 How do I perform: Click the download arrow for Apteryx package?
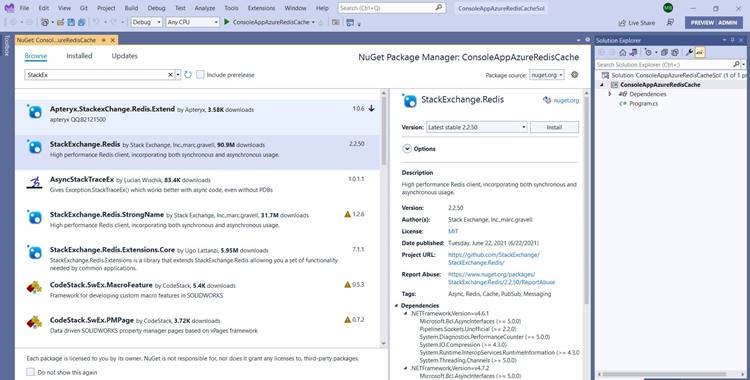click(371, 109)
